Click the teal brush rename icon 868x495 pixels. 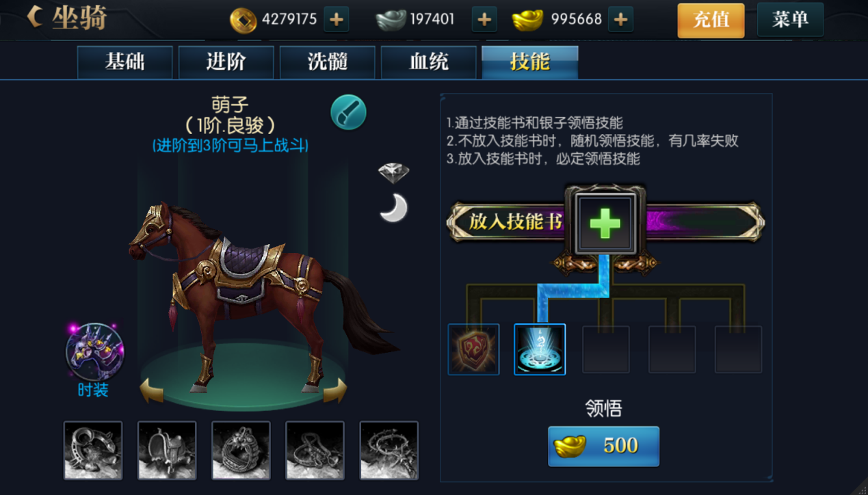click(x=349, y=112)
